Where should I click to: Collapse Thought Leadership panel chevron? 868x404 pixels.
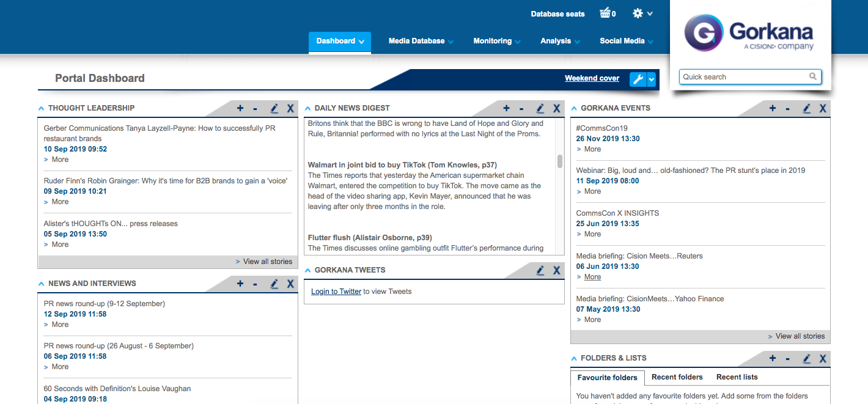pos(42,108)
